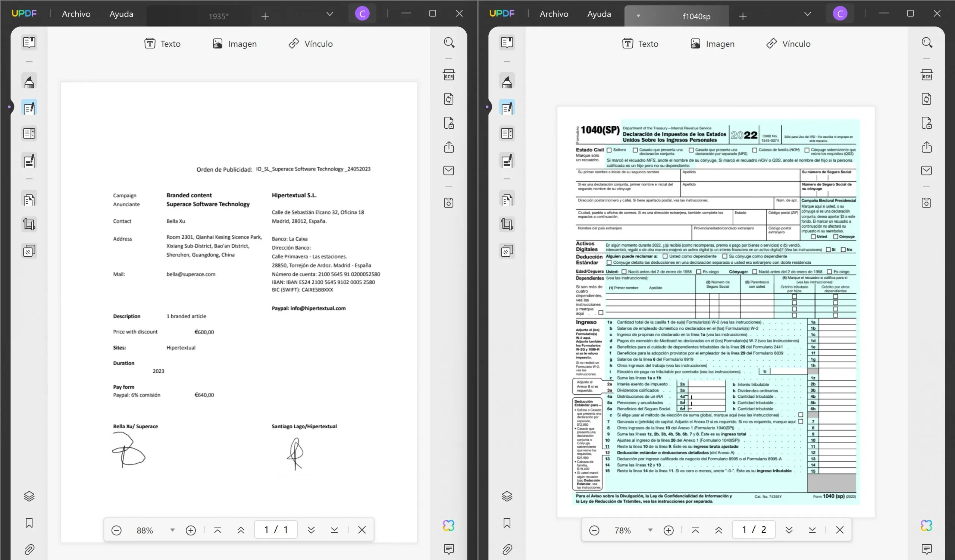Image resolution: width=955 pixels, height=560 pixels.
Task: Open Protect PDF lock icon in right window
Action: click(x=927, y=123)
